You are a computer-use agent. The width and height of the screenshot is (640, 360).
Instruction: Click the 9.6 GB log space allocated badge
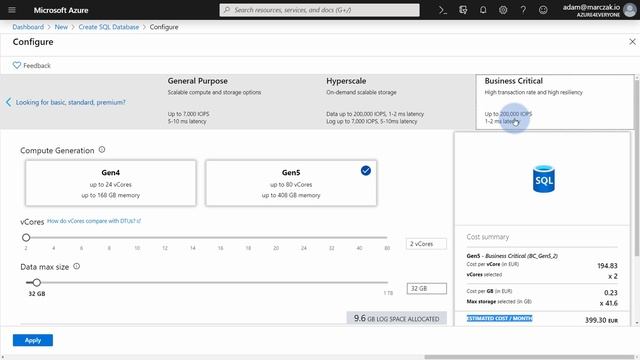coord(396,318)
